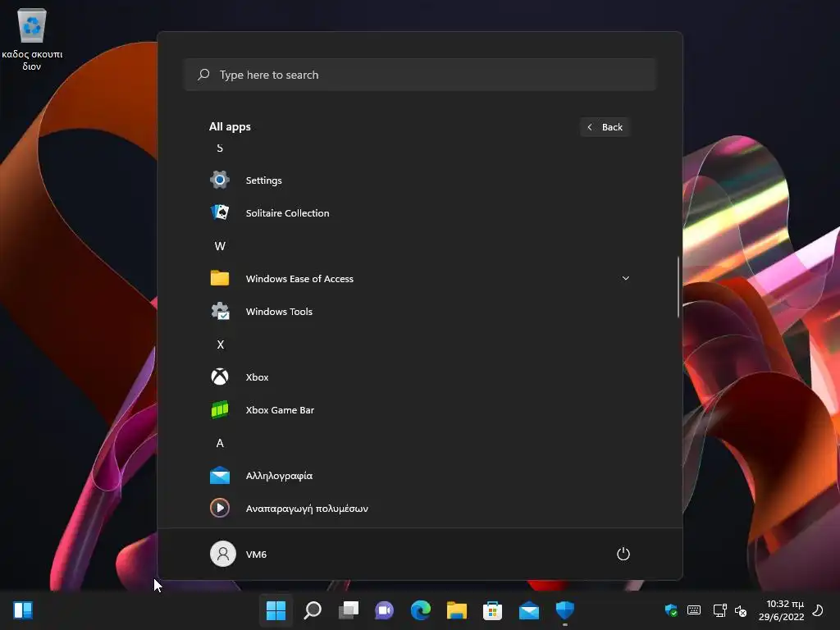Jump via the letter S header
Viewport: 840px width, 630px height.
coord(220,148)
